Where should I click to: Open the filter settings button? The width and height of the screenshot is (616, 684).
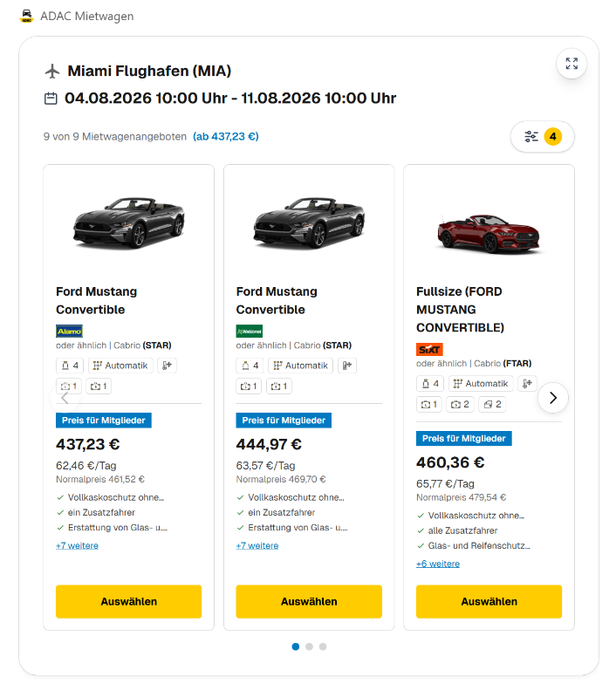542,136
